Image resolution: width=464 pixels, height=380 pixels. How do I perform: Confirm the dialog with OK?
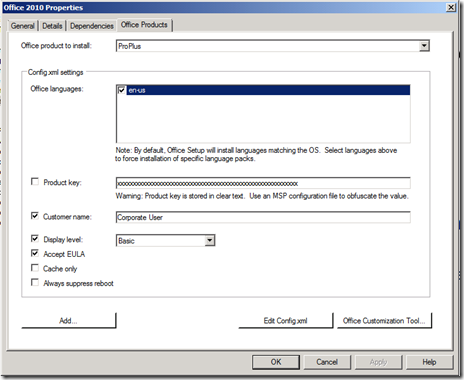[x=276, y=362]
